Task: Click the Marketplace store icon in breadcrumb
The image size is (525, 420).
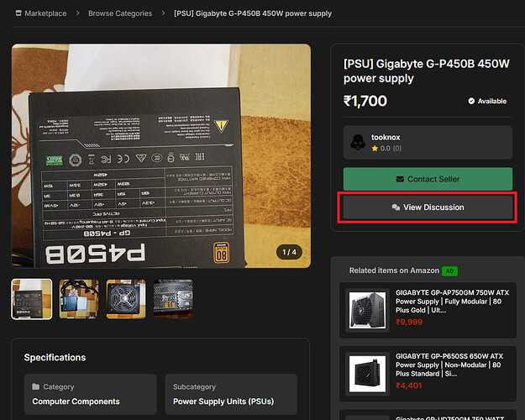Action: [16, 13]
